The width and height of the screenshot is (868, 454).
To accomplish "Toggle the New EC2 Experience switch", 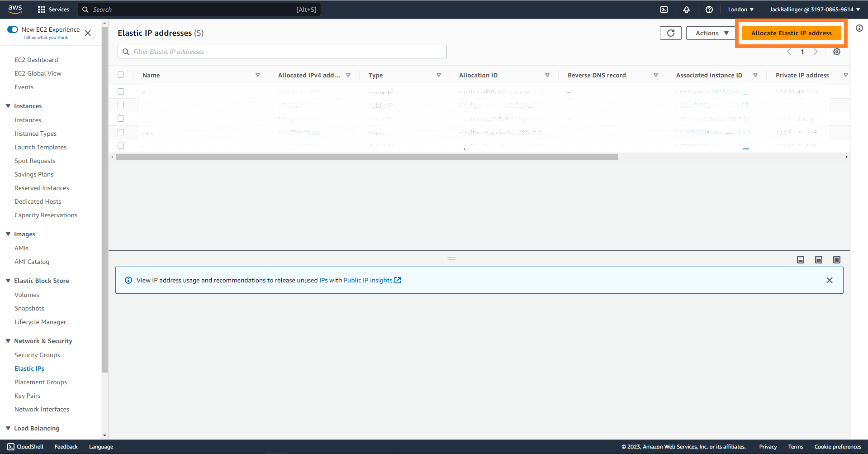I will pos(13,29).
